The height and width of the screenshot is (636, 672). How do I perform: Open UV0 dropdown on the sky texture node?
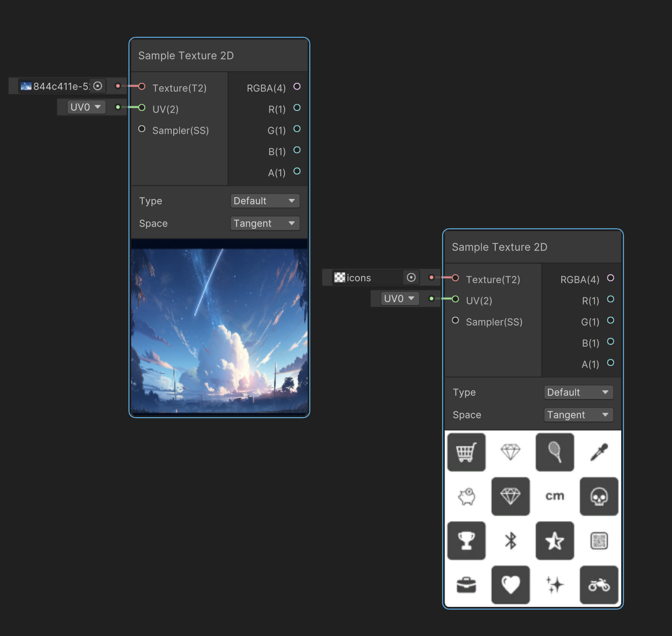tap(86, 107)
